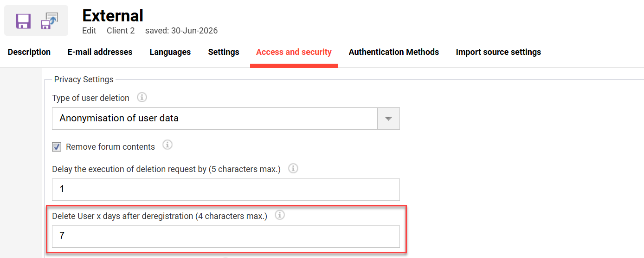This screenshot has height=258, width=644.
Task: Switch to Import source settings tab
Action: (x=498, y=52)
